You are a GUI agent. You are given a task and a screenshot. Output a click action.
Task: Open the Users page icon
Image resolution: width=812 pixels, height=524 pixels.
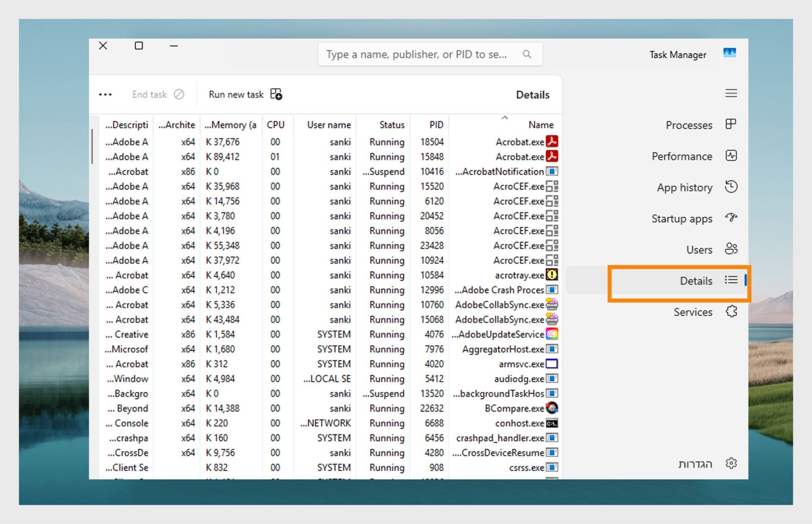(x=731, y=249)
